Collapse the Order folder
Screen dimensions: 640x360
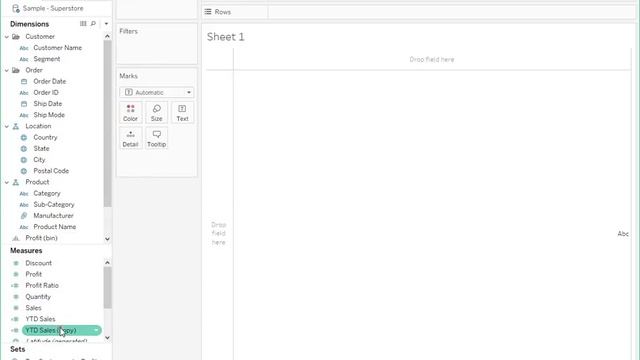pyautogui.click(x=7, y=70)
